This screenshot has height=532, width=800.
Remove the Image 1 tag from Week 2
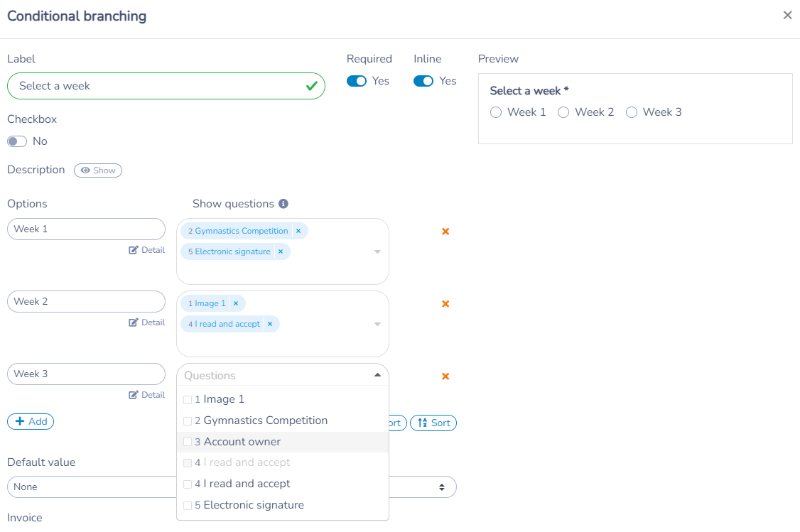point(236,303)
